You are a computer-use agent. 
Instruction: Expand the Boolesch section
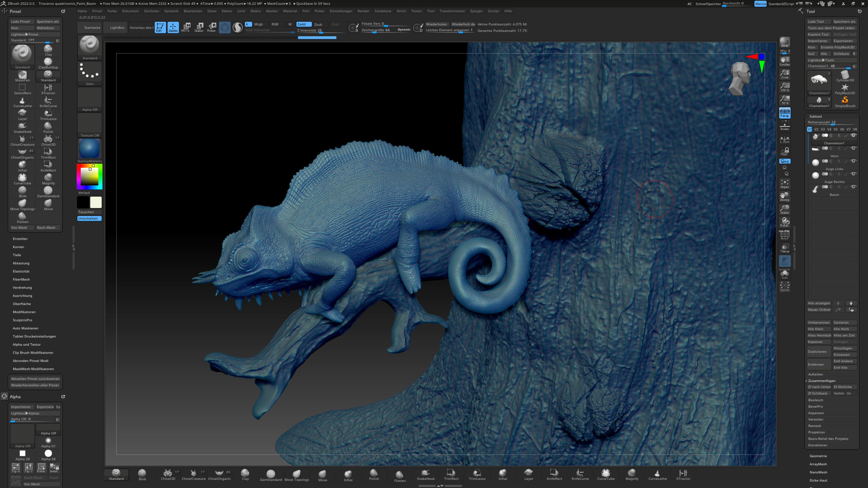[x=816, y=400]
